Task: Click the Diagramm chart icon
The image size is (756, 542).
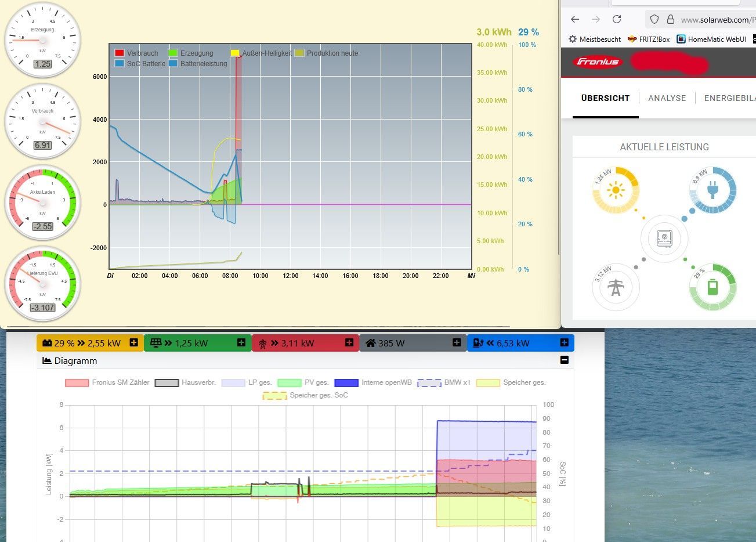Action: (x=47, y=360)
